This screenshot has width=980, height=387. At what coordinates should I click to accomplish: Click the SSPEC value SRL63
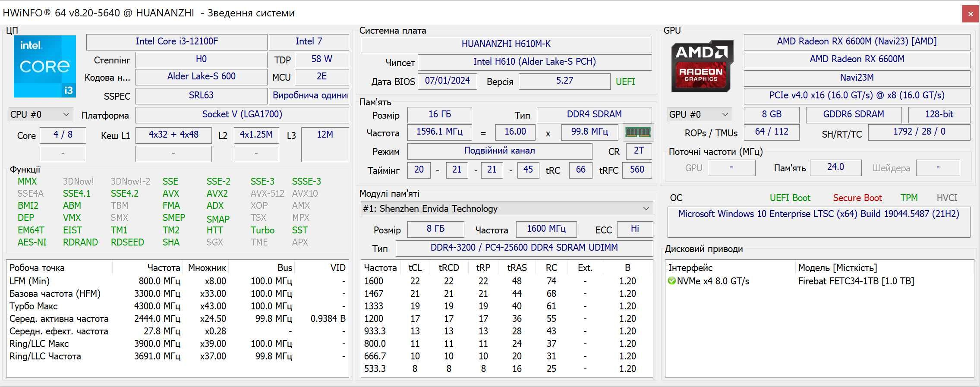(201, 96)
